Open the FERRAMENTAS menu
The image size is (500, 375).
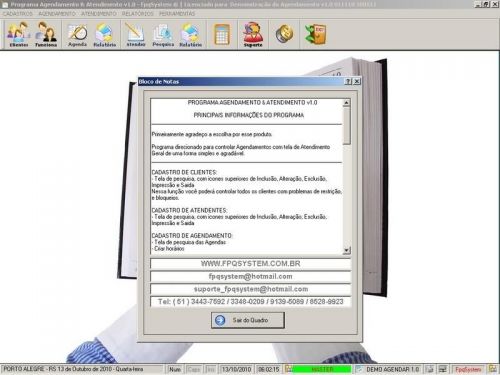pos(177,14)
